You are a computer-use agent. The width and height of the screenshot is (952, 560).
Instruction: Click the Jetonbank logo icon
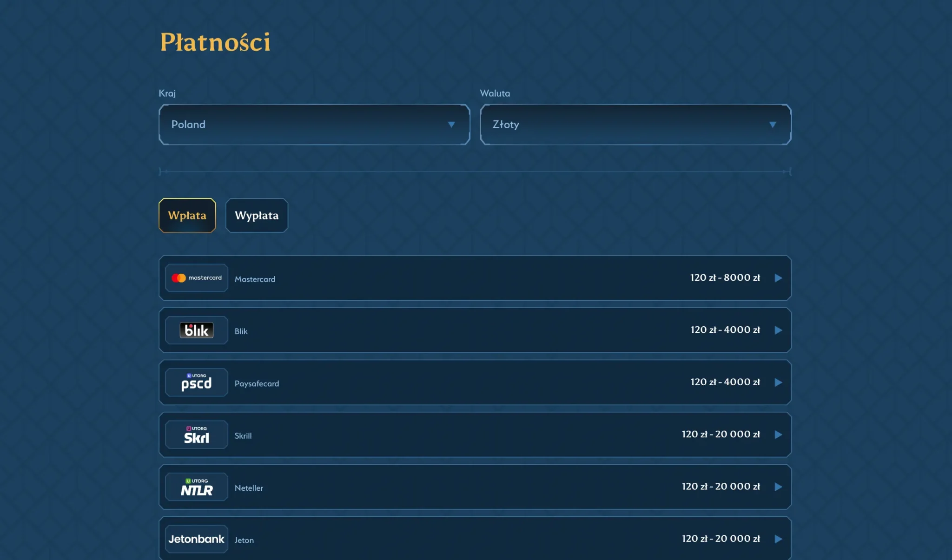tap(196, 539)
